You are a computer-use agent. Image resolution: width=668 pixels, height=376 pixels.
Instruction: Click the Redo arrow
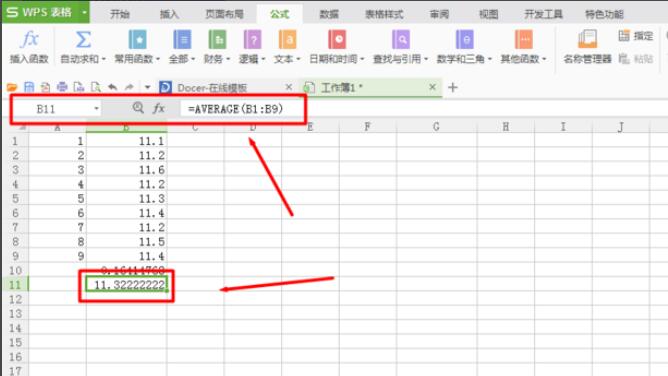coord(129,87)
